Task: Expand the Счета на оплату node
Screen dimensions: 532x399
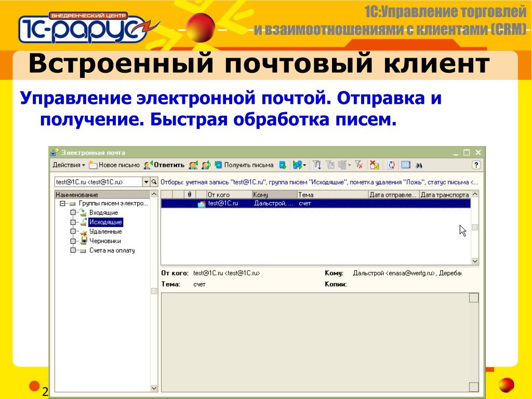Action: tap(72, 250)
